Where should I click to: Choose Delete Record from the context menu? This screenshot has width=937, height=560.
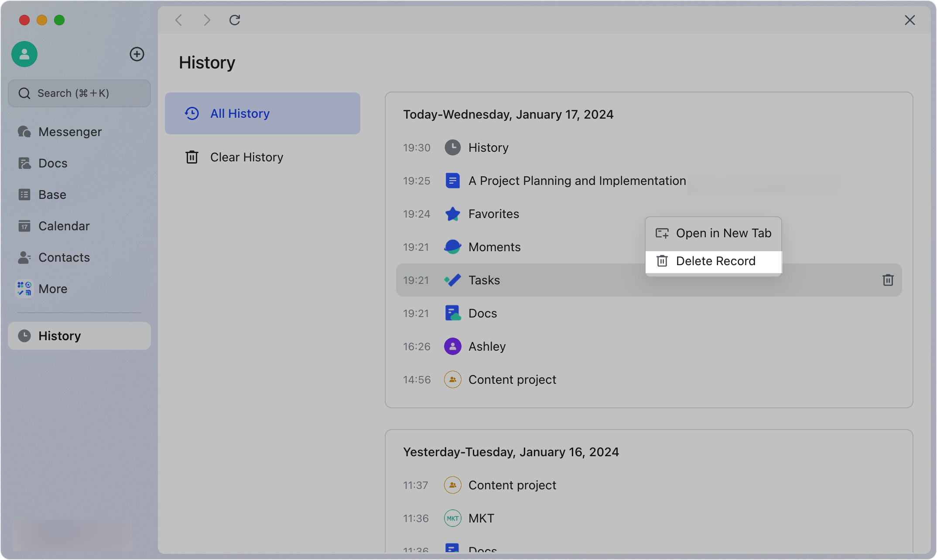pyautogui.click(x=715, y=261)
